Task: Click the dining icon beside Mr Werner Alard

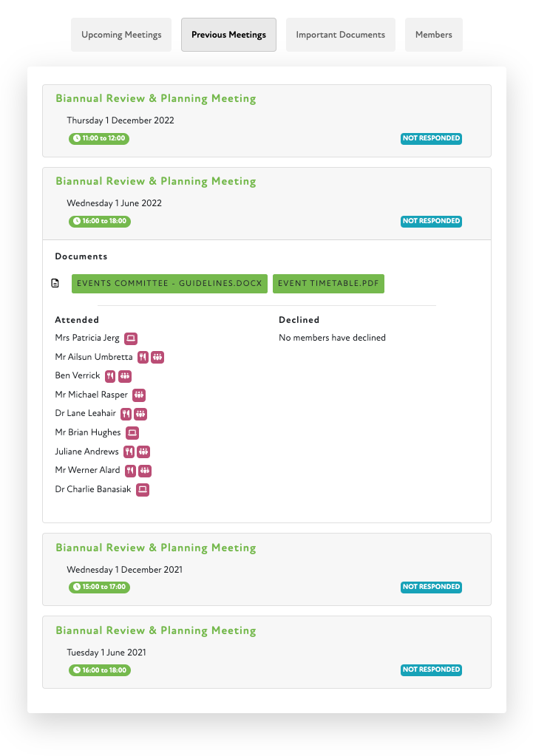Action: tap(130, 471)
